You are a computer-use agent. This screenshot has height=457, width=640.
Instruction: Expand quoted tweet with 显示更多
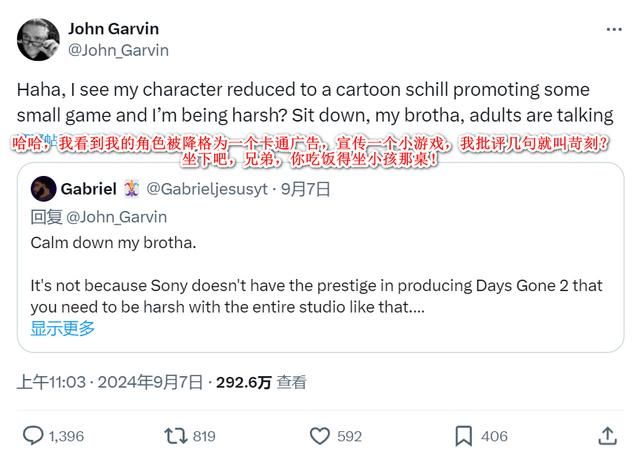coord(63,328)
